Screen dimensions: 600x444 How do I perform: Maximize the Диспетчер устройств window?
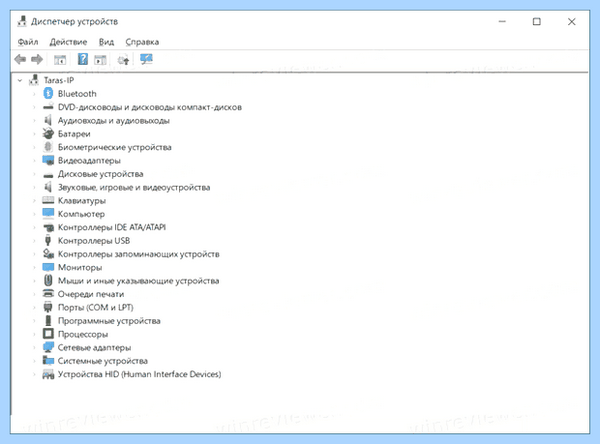(536, 22)
